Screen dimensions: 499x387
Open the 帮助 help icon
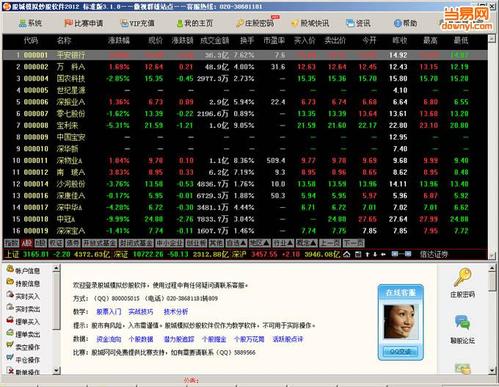pyautogui.click(x=398, y=23)
